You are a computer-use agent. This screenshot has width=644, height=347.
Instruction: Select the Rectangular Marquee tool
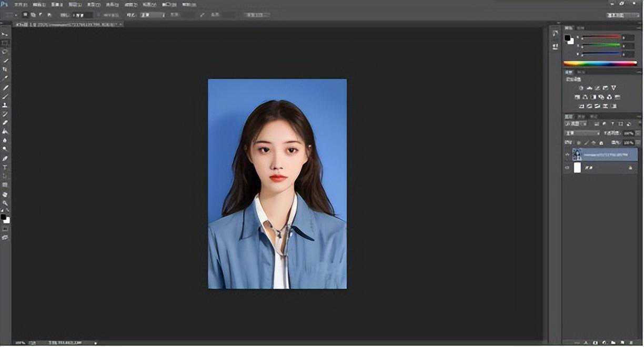click(5, 43)
